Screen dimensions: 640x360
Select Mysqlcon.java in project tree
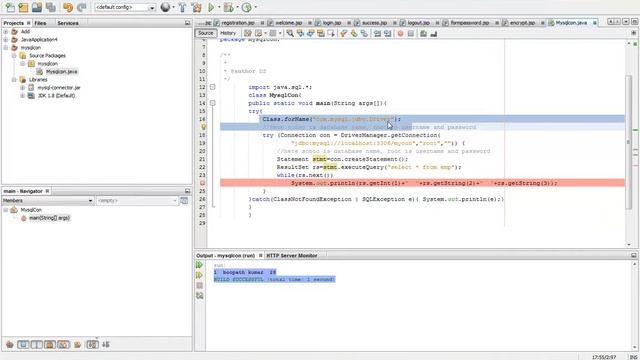coord(61,71)
